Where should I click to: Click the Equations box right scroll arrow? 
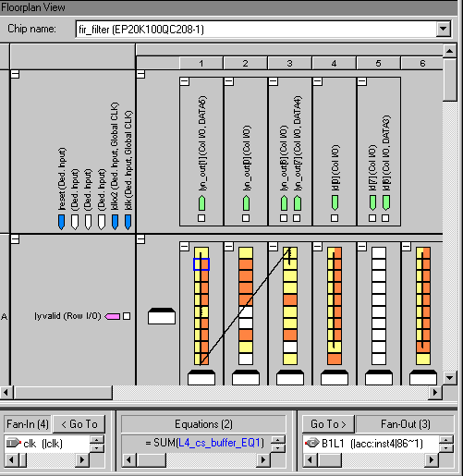coord(263,460)
